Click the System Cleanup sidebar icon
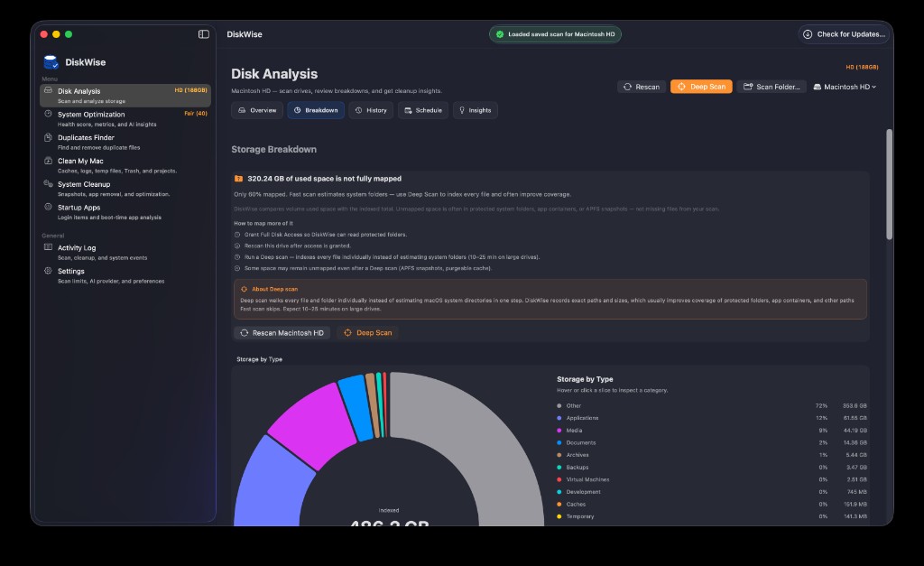Viewport: 924px width, 566px height. pyautogui.click(x=49, y=184)
